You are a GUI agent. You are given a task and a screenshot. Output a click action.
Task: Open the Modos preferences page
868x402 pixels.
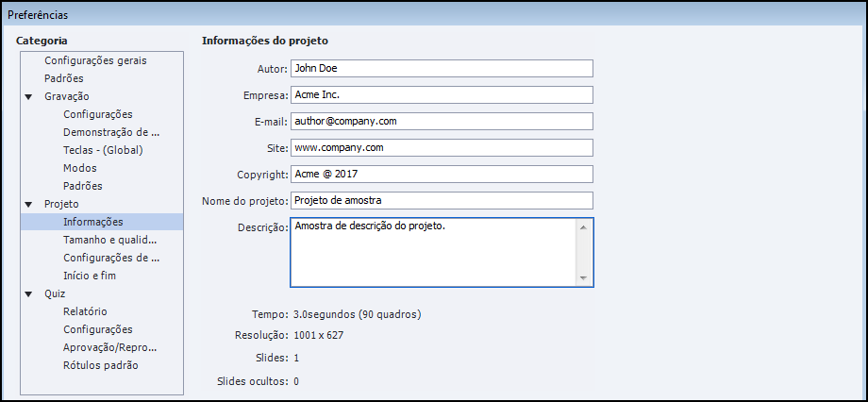pos(80,168)
